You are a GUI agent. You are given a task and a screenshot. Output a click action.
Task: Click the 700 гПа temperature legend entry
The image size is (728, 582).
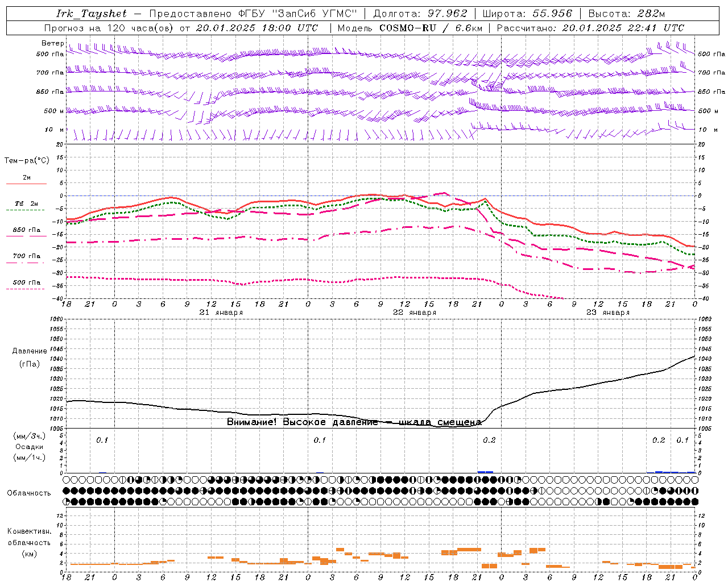pyautogui.click(x=27, y=256)
